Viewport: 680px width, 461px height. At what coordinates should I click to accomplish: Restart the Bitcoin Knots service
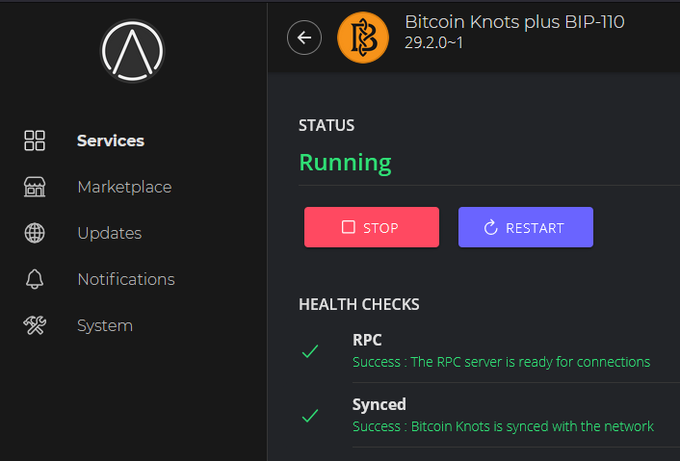[526, 227]
